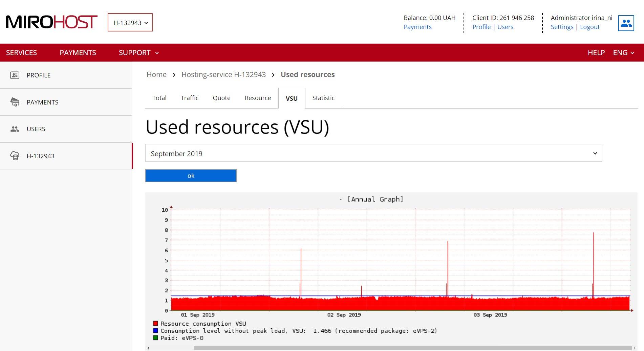Click the Users people icon in sidebar
This screenshot has height=351, width=644.
pos(15,129)
